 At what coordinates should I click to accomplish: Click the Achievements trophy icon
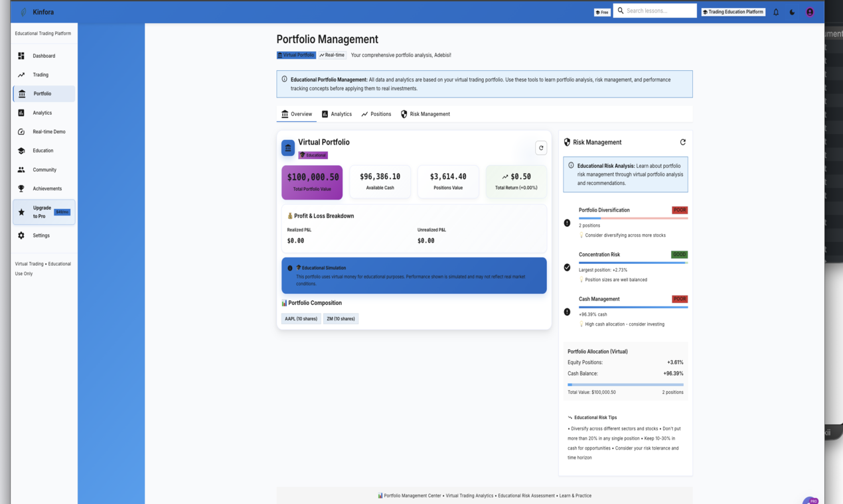pos(21,188)
